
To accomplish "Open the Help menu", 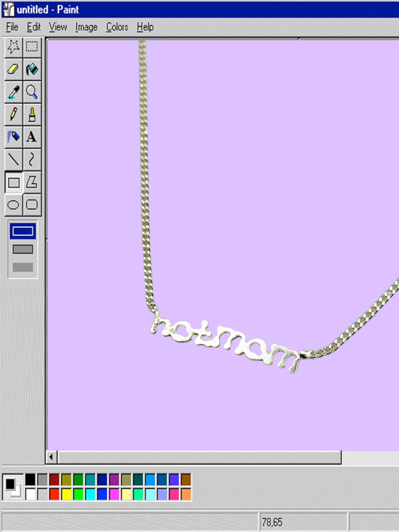I will tap(145, 27).
